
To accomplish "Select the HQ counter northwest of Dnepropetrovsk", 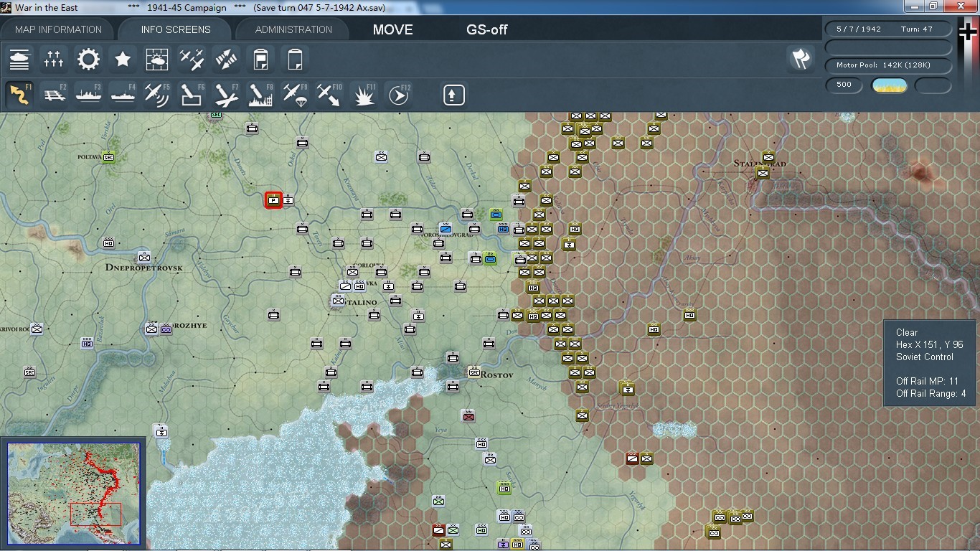I will pos(108,242).
